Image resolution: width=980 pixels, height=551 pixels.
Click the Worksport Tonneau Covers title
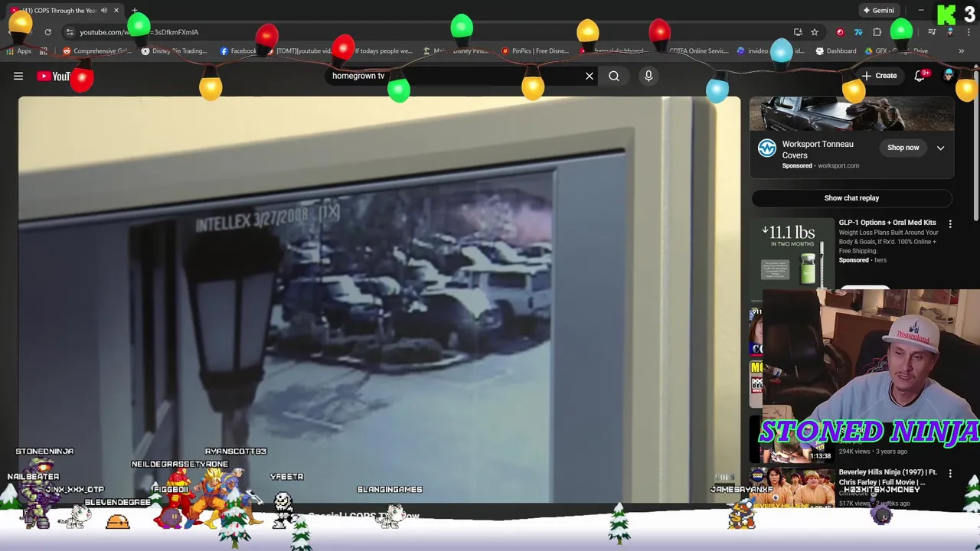tap(818, 149)
